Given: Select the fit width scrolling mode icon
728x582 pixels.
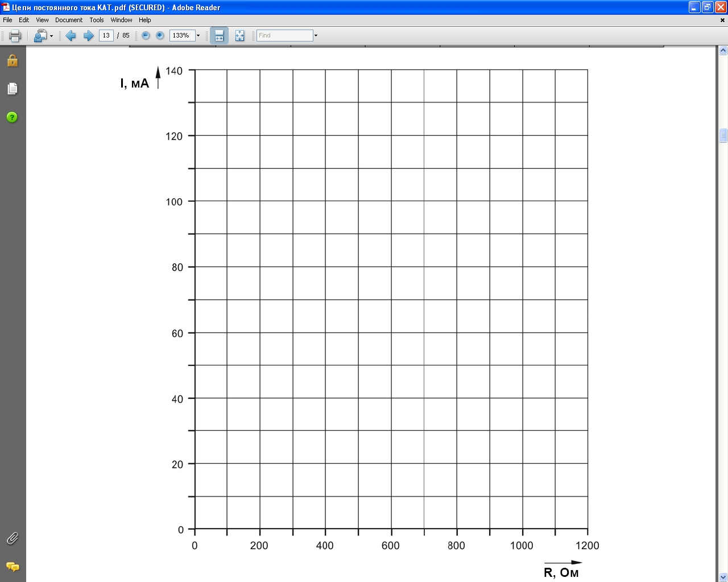Looking at the screenshot, I should click(219, 36).
